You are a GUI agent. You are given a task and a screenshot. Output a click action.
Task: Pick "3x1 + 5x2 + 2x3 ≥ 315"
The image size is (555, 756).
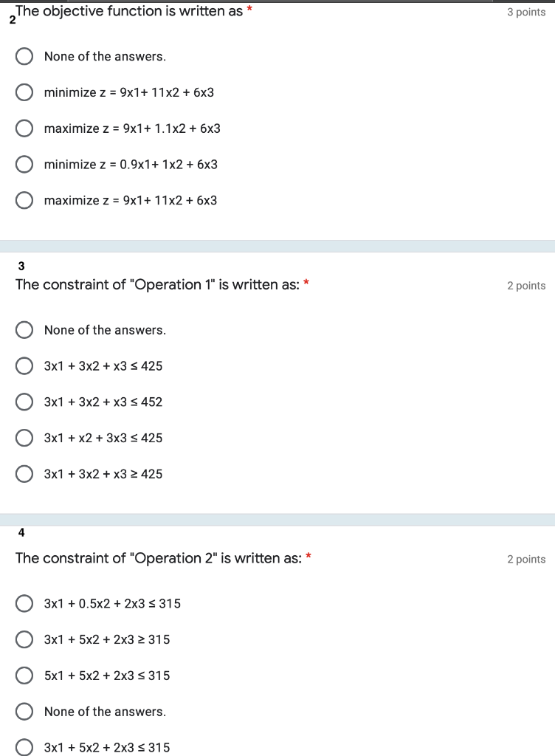point(24,639)
